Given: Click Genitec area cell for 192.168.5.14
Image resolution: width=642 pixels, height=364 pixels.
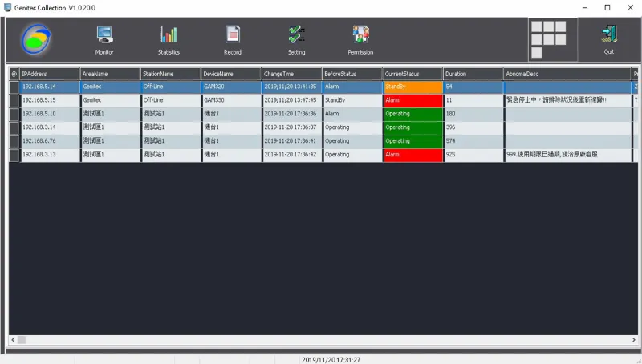Looking at the screenshot, I should [x=110, y=87].
